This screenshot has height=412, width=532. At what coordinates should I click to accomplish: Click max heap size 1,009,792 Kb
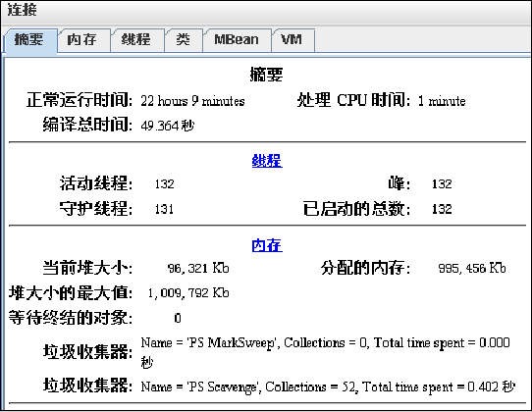coord(188,292)
